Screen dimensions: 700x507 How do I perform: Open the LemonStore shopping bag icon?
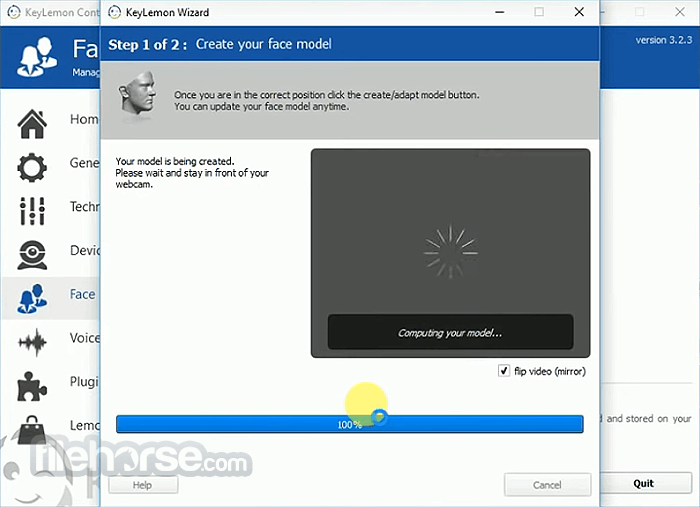[32, 429]
